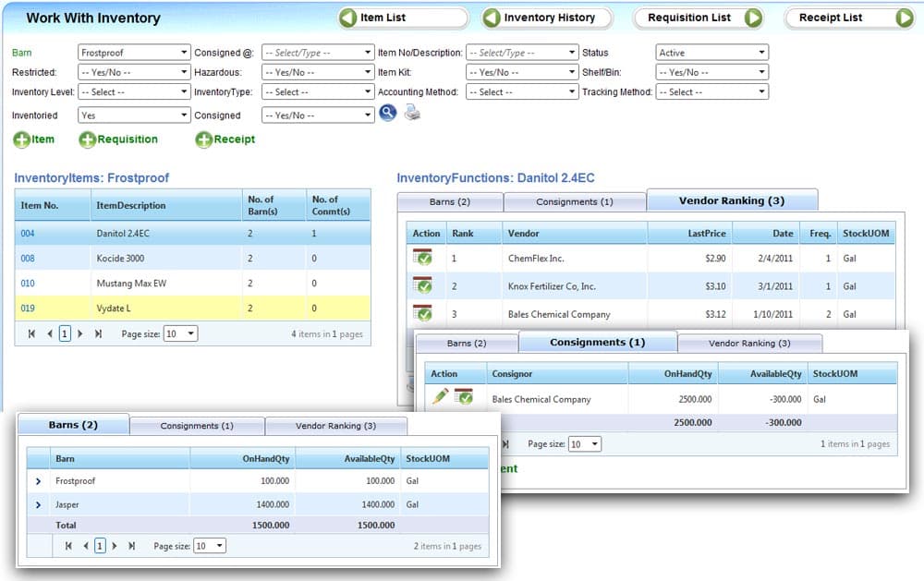Select the Vydate L row description
Image resolution: width=924 pixels, height=581 pixels.
(114, 309)
